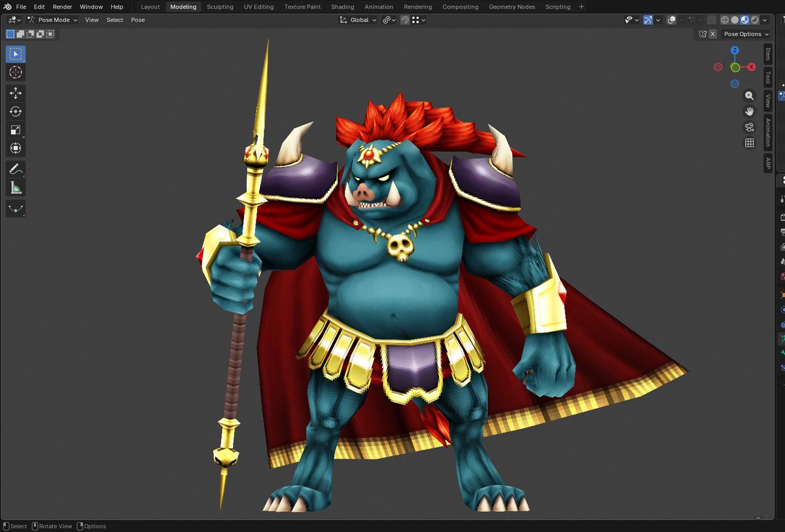
Task: Toggle X-axis mirror in pose options
Action: [712, 34]
